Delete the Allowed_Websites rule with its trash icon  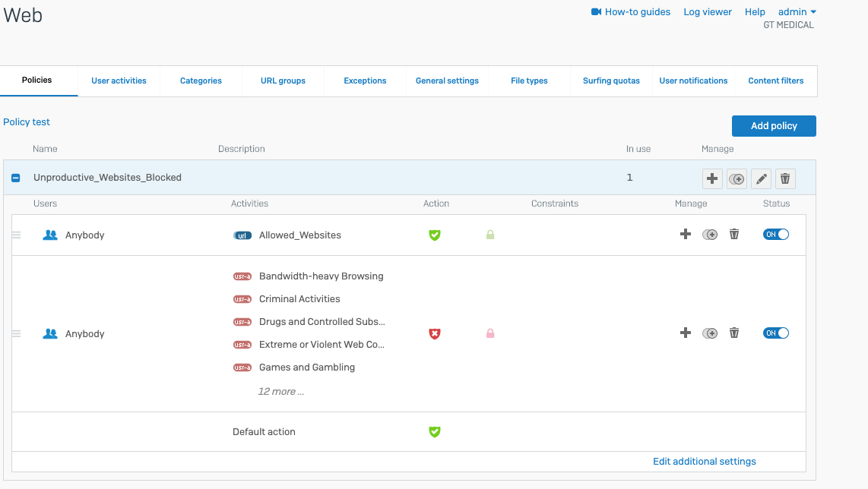[x=734, y=235]
